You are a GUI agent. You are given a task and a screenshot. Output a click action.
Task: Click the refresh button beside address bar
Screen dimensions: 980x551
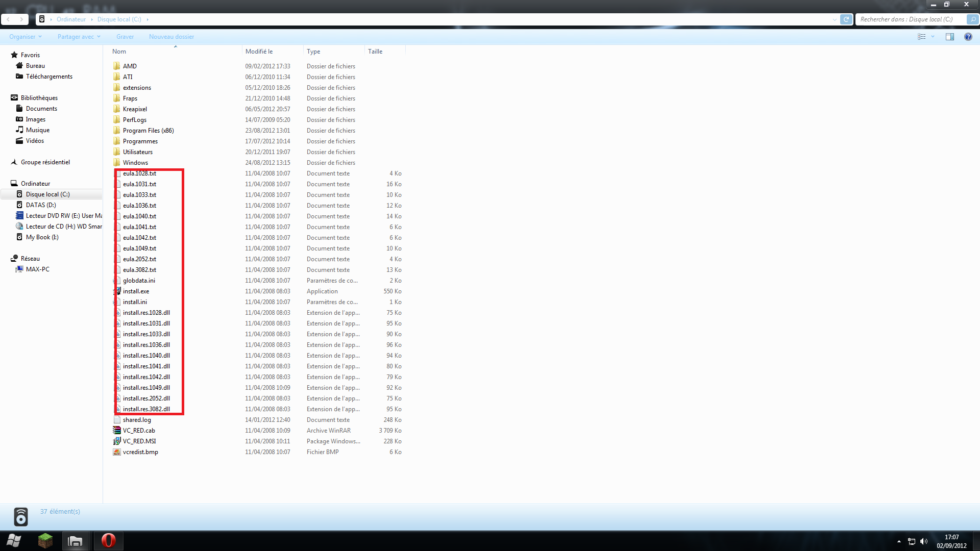click(x=846, y=19)
